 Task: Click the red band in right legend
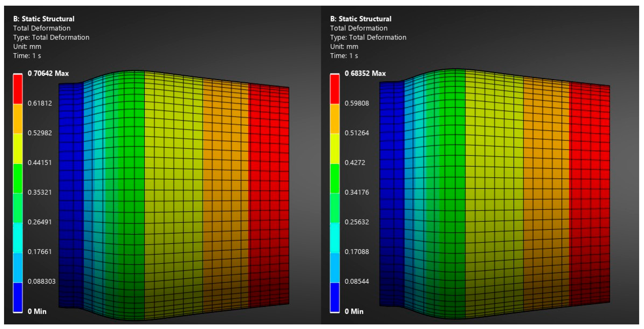tap(335, 89)
